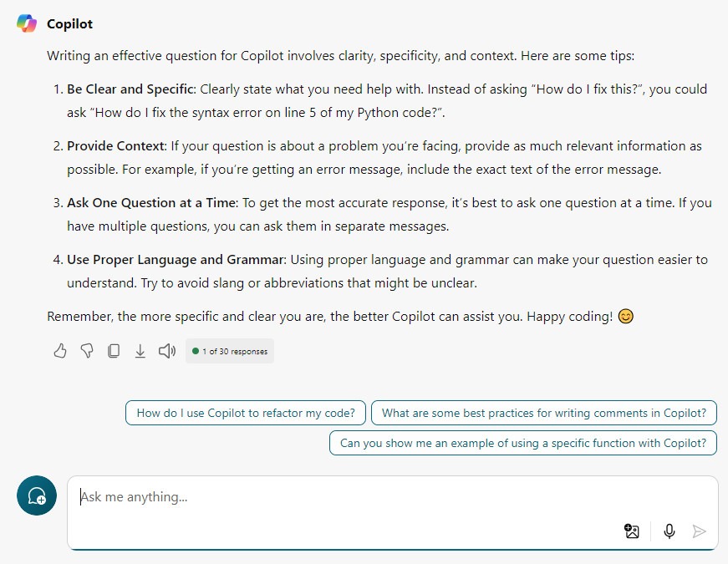Pick 'example of using a specific function' suggestion

point(523,443)
